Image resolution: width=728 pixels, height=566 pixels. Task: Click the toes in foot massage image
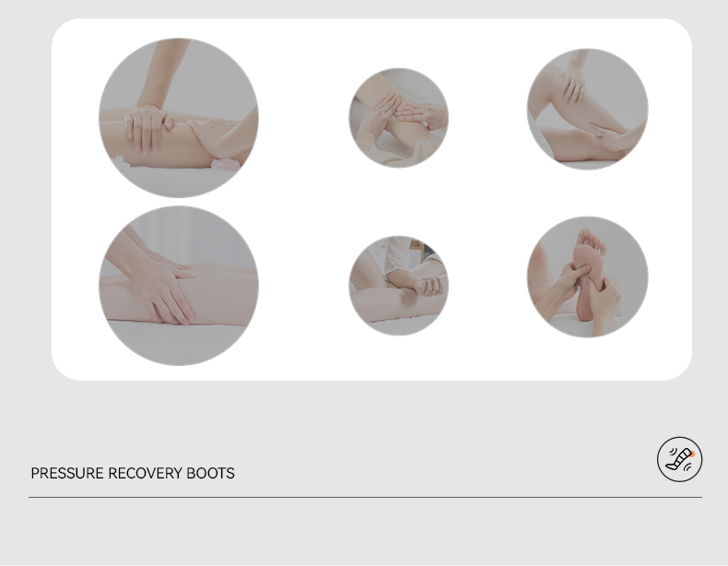(592, 239)
